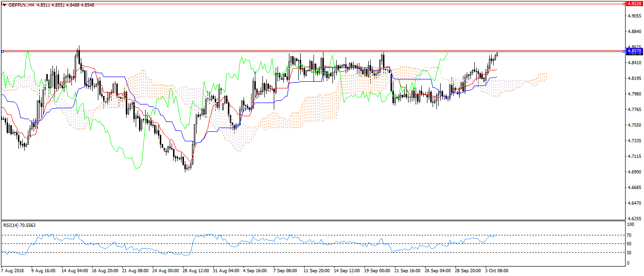Click the RSI scale value 30
Image resolution: width=644 pixels, height=276 pixels.
(x=629, y=253)
